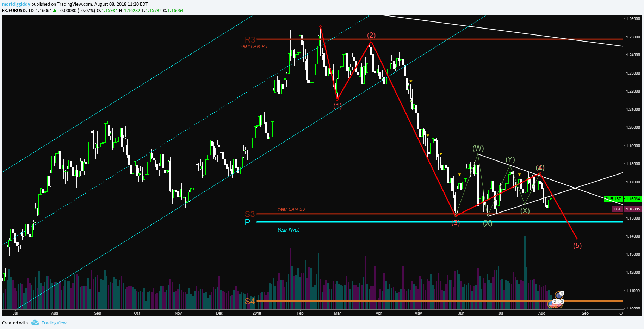644x329 pixels.
Task: Click the green up-arrow beside price change
Action: point(55,11)
